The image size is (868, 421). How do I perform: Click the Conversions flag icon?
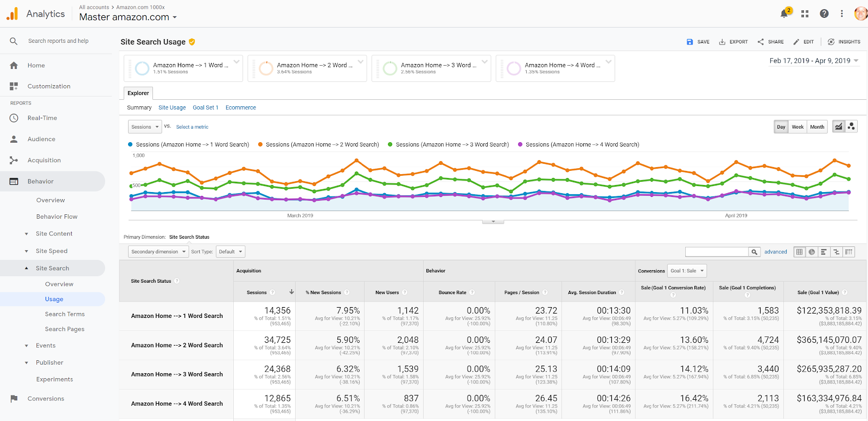pos(14,398)
